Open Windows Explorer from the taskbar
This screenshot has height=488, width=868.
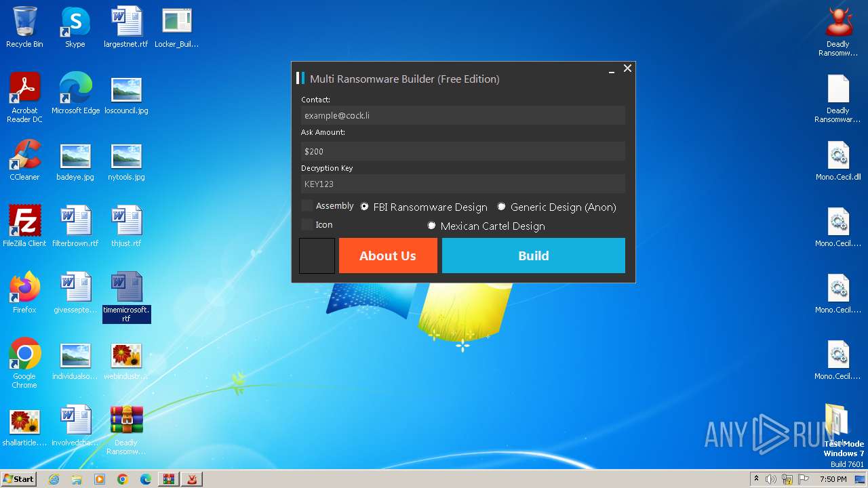pos(77,479)
